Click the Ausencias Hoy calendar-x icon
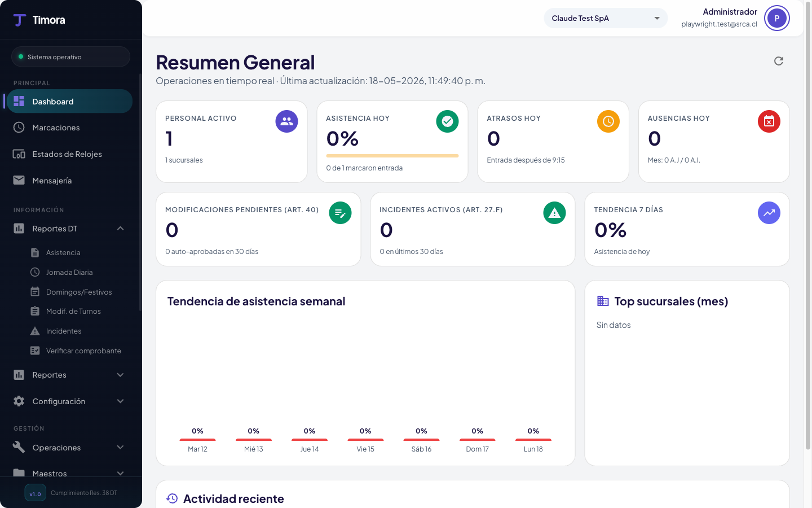The height and width of the screenshot is (508, 812). [x=769, y=121]
